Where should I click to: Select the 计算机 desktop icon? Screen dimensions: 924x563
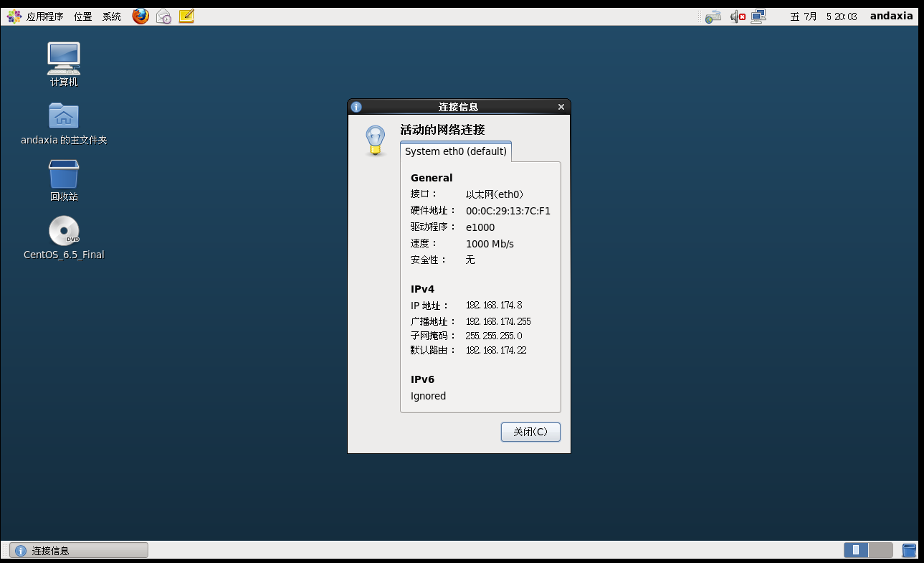(x=64, y=65)
